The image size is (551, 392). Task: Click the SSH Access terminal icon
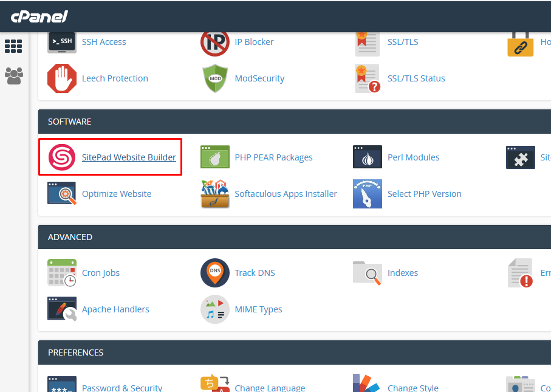(x=62, y=43)
